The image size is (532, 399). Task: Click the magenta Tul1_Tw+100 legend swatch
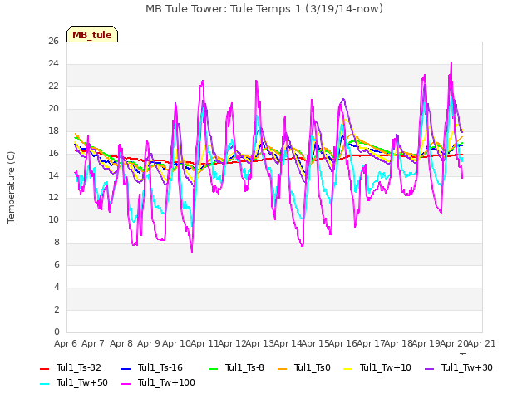[x=126, y=384]
